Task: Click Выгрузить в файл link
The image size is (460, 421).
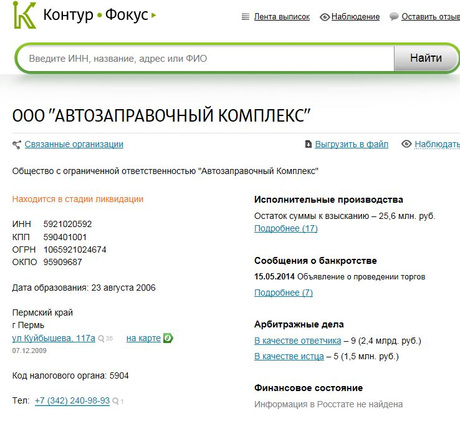Action: pyautogui.click(x=352, y=144)
